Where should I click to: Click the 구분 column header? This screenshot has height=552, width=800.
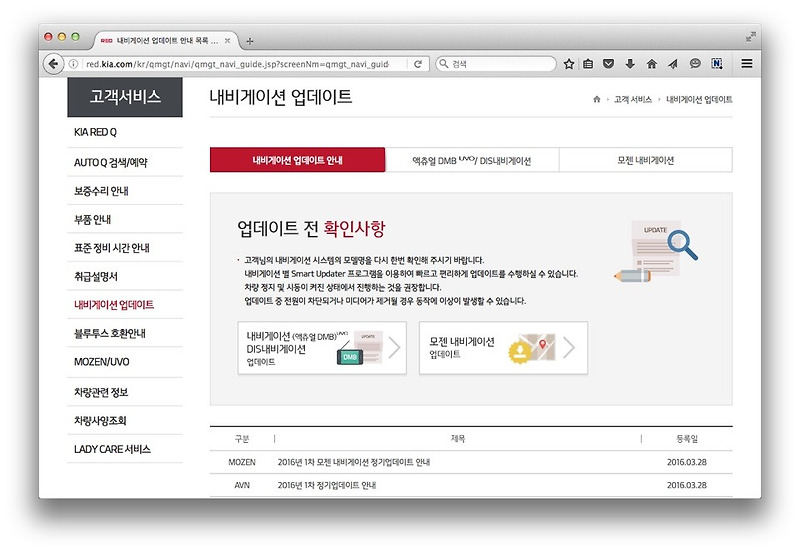(242, 439)
